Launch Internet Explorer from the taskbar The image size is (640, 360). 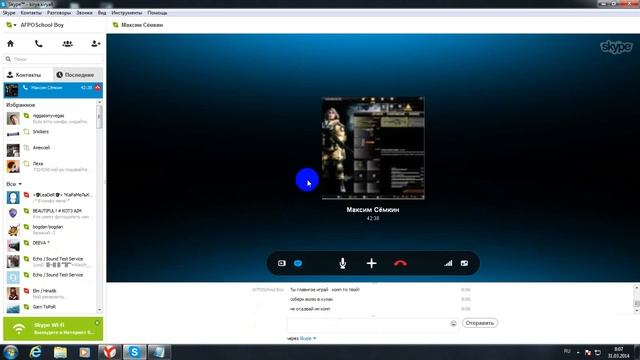[36, 352]
